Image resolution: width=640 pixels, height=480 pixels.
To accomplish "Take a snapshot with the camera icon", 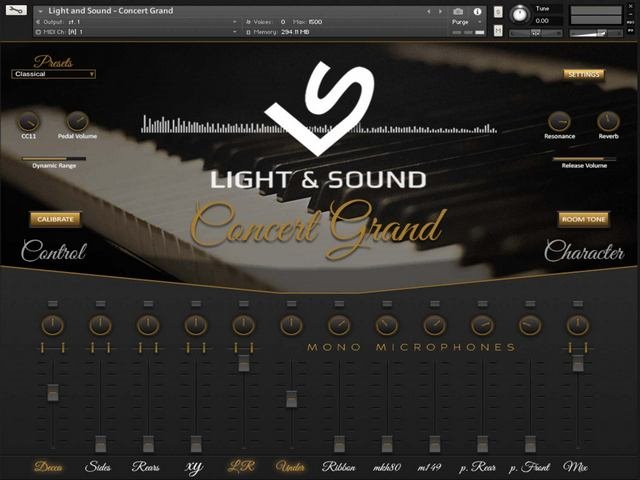I will coord(458,11).
